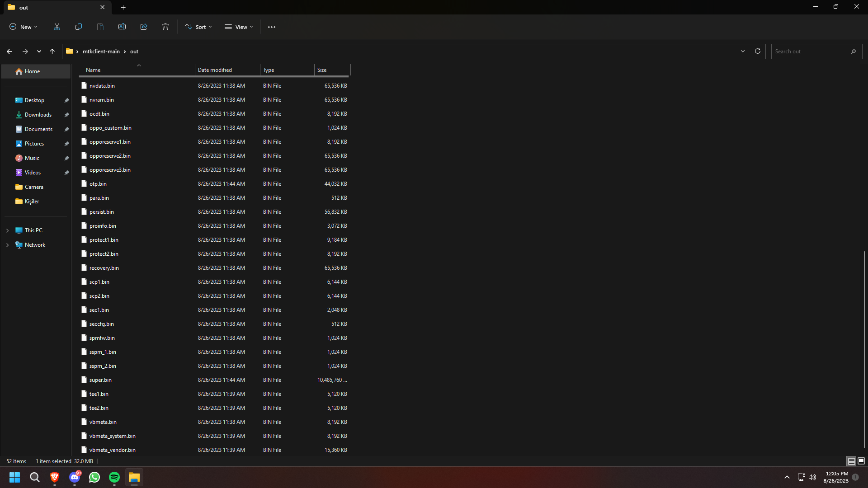Viewport: 868px width, 488px height.
Task: Click the Cut scissors icon
Action: tap(57, 27)
